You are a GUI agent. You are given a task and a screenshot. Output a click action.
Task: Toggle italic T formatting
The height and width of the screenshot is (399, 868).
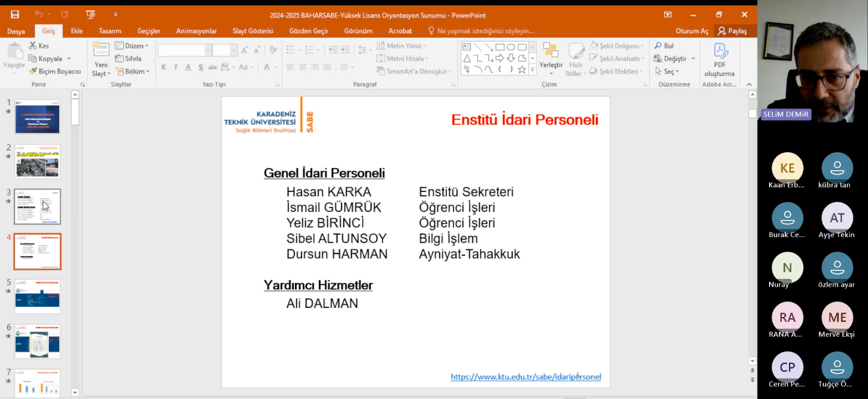[176, 67]
